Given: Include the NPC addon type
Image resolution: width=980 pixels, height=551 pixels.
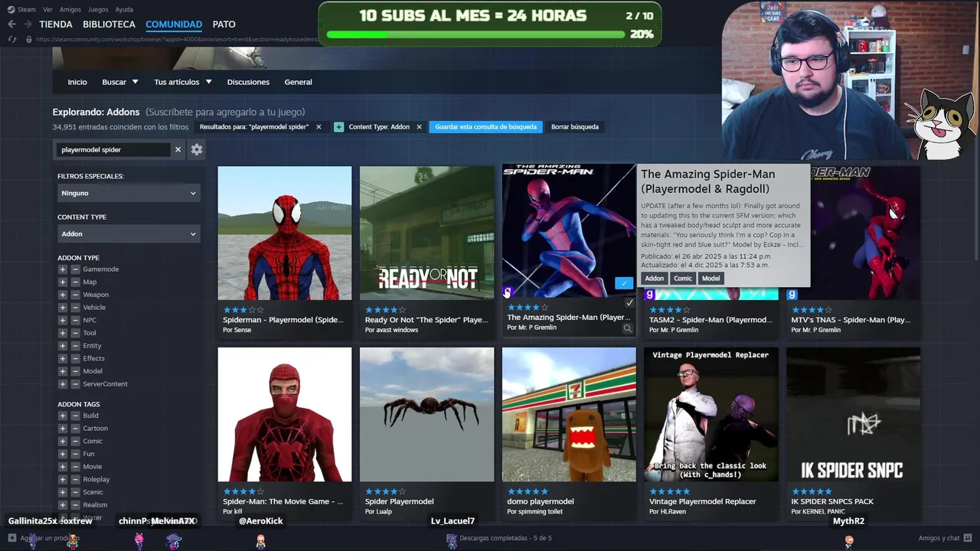Looking at the screenshot, I should [63, 320].
